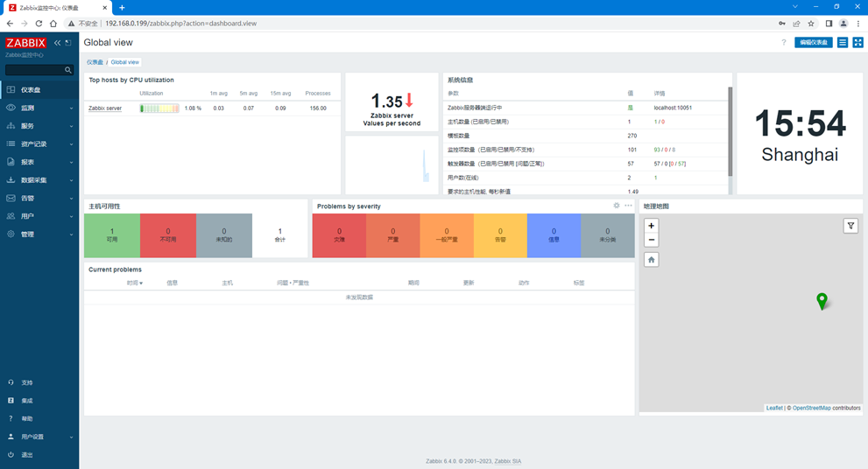Expand the 报表 reports menu
The image size is (868, 469).
tap(39, 162)
